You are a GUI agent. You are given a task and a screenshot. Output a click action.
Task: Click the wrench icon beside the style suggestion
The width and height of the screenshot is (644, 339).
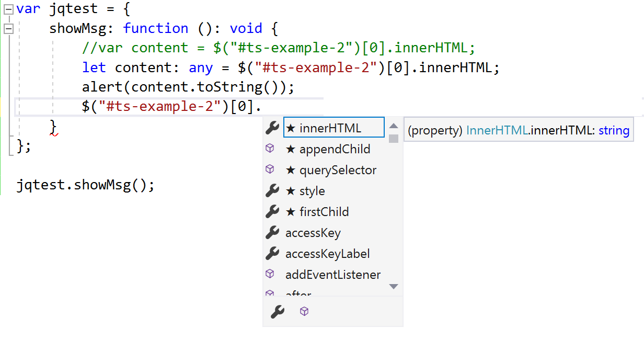click(x=272, y=190)
